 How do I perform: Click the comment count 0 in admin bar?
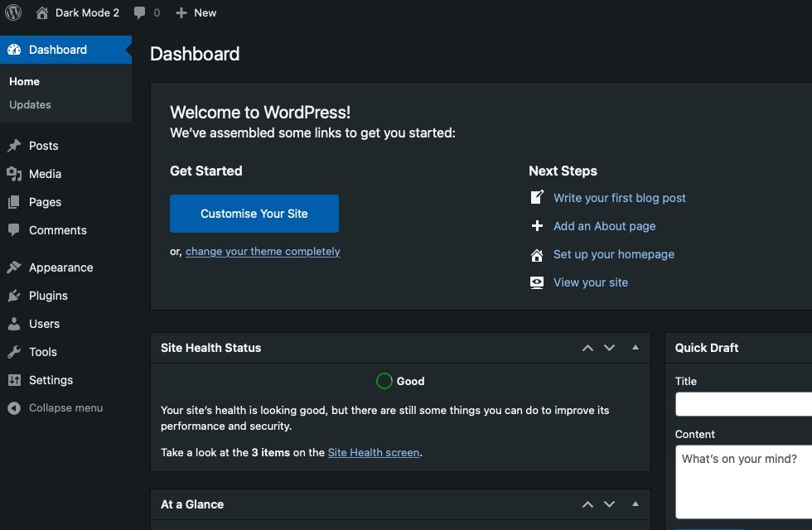(157, 13)
